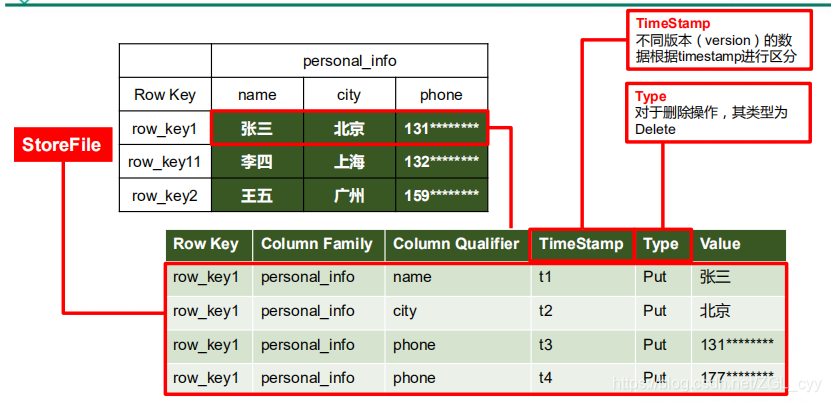Click the text 据根据timestamp进行区分 in the callout

[715, 57]
